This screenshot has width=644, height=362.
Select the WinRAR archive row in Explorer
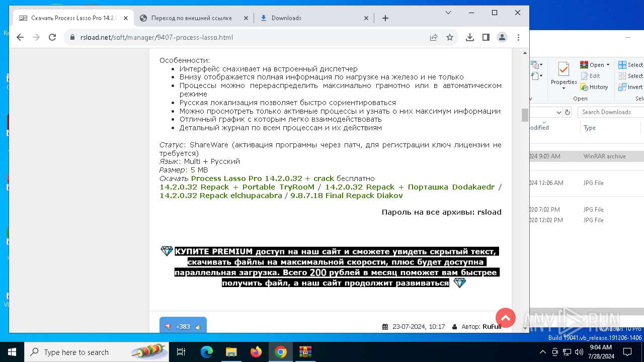coord(587,156)
